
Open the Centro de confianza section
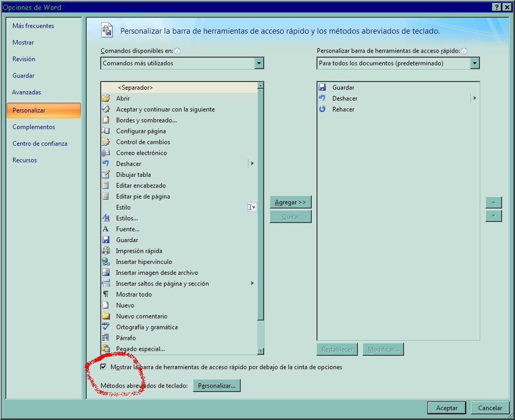(40, 144)
